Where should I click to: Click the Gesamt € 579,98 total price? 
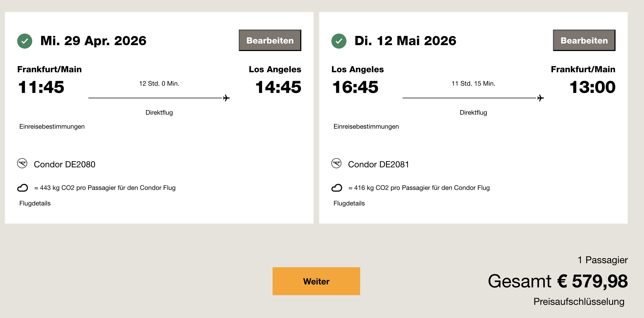(x=558, y=281)
